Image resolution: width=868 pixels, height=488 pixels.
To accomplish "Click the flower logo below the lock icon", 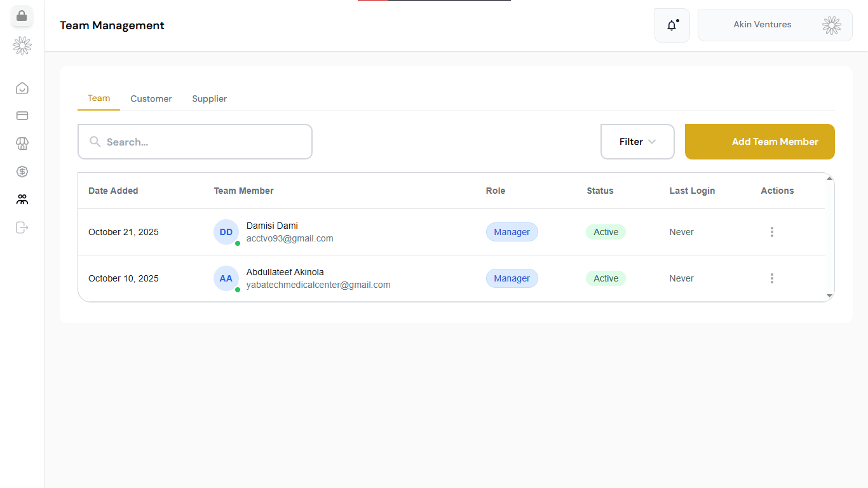I will pos(22,46).
